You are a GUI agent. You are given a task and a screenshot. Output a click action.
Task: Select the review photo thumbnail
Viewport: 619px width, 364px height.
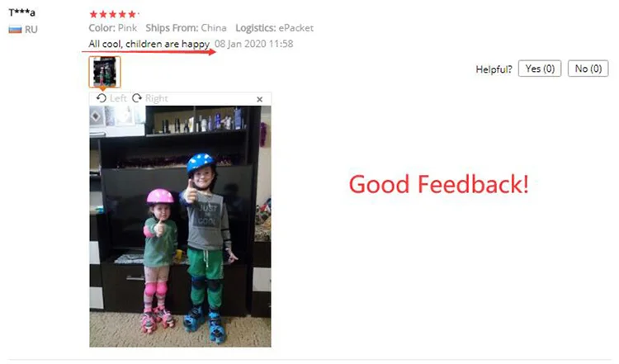105,72
